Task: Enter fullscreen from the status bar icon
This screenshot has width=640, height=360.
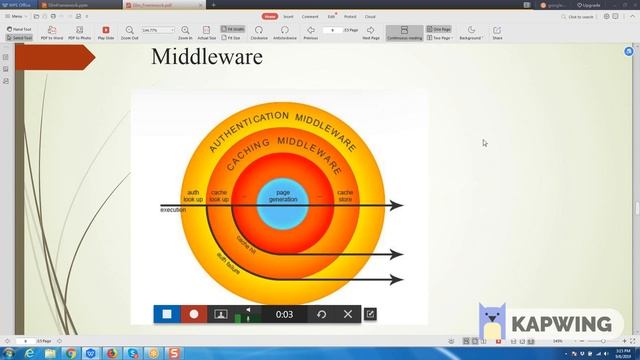Action: pyautogui.click(x=633, y=341)
